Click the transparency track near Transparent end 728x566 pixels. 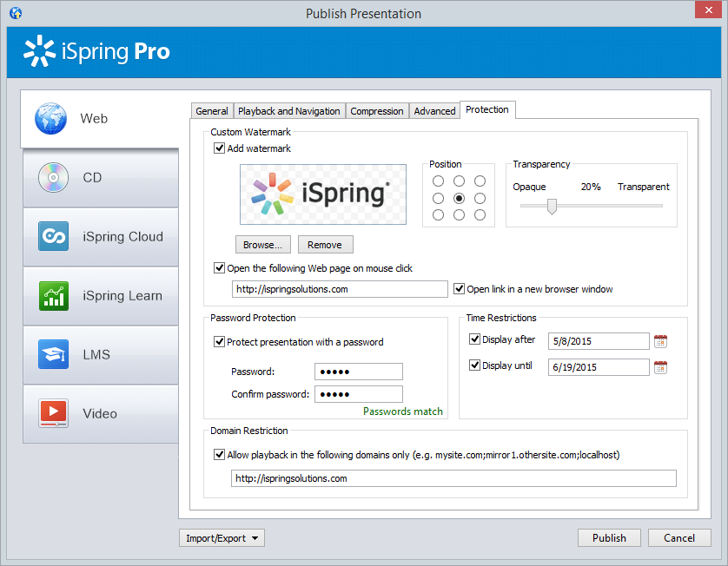coord(655,206)
